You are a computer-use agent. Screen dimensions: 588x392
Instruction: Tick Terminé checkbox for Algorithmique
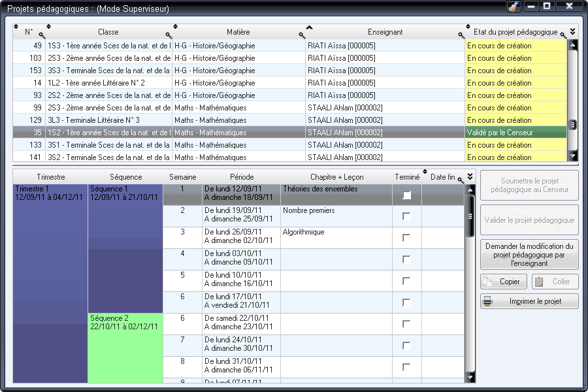(406, 238)
